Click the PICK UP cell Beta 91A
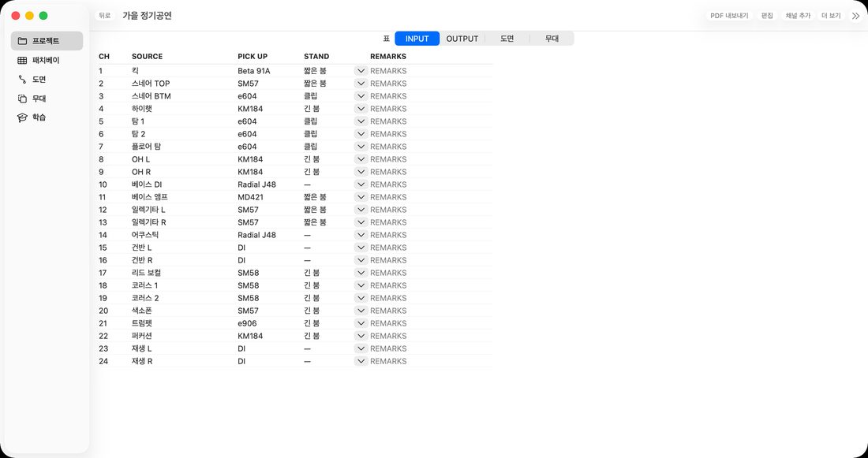Viewport: 868px width, 458px height. (x=253, y=71)
